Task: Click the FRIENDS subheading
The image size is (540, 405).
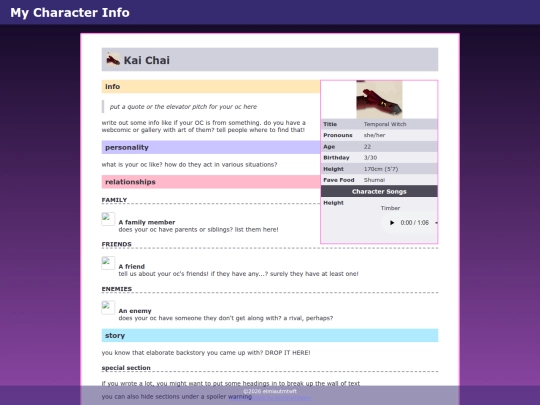Action: click(x=116, y=244)
